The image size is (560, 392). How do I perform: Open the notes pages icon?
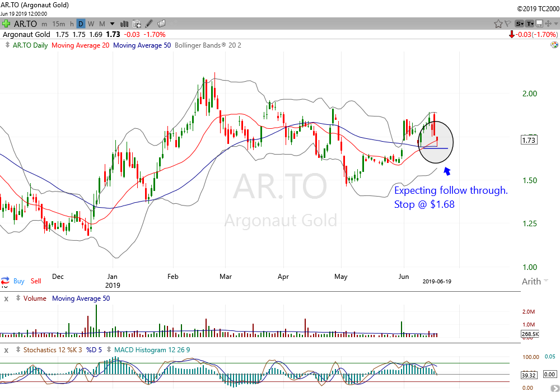(x=161, y=24)
